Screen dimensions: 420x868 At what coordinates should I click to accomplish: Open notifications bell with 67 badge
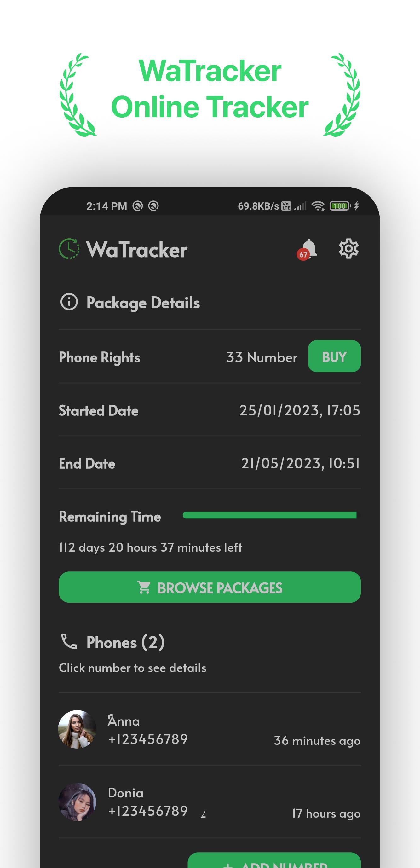pos(307,249)
